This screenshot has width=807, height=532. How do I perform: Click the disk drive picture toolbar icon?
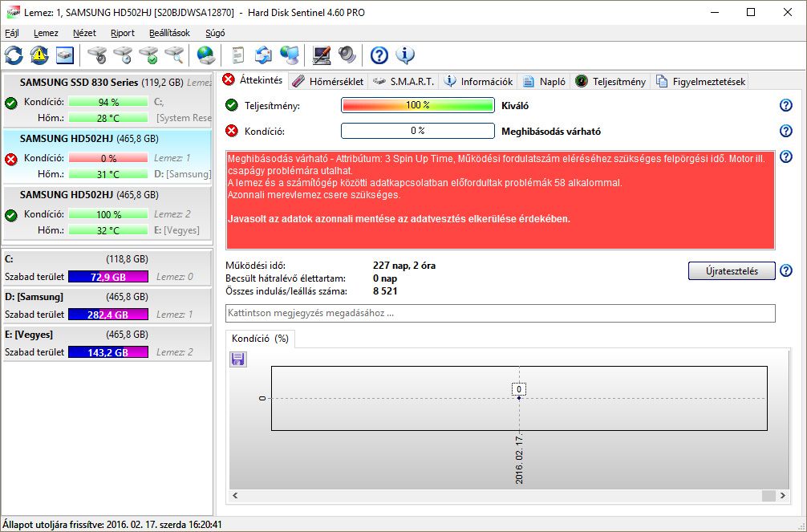65,55
